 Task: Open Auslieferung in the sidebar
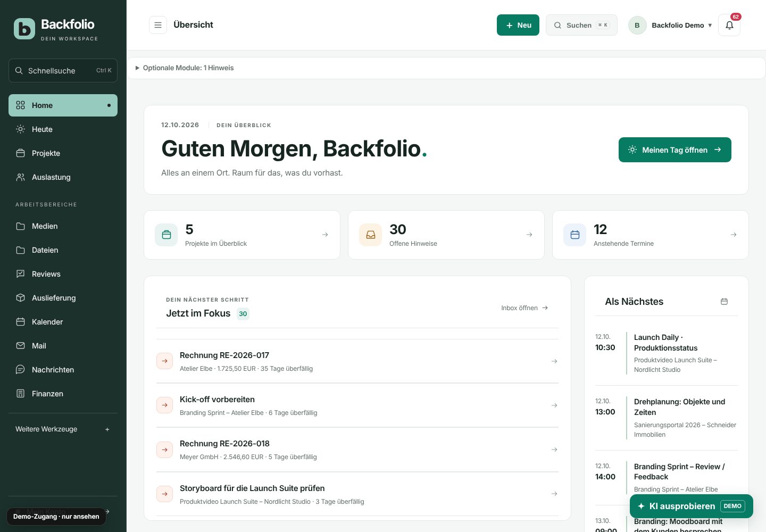pyautogui.click(x=63, y=298)
